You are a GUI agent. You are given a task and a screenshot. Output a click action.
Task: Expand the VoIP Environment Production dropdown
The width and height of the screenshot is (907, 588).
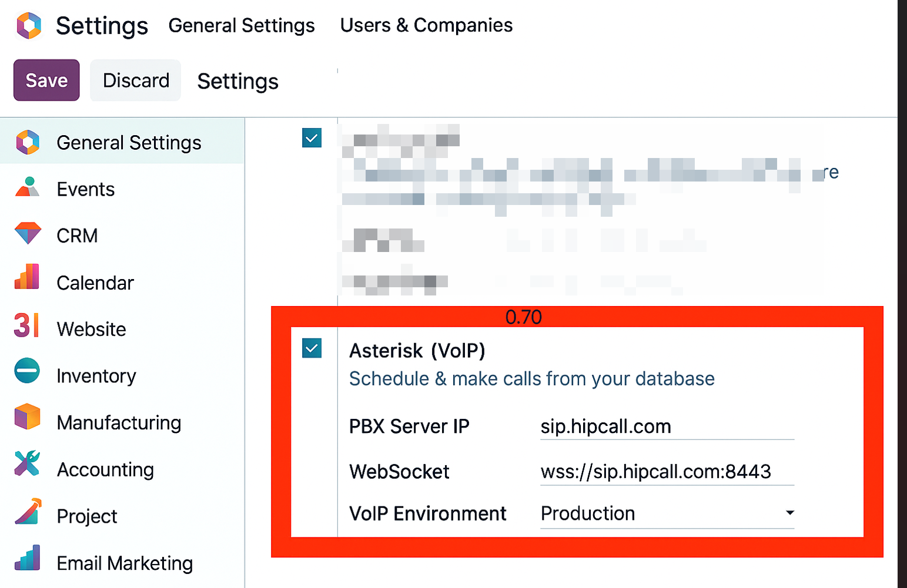point(667,513)
